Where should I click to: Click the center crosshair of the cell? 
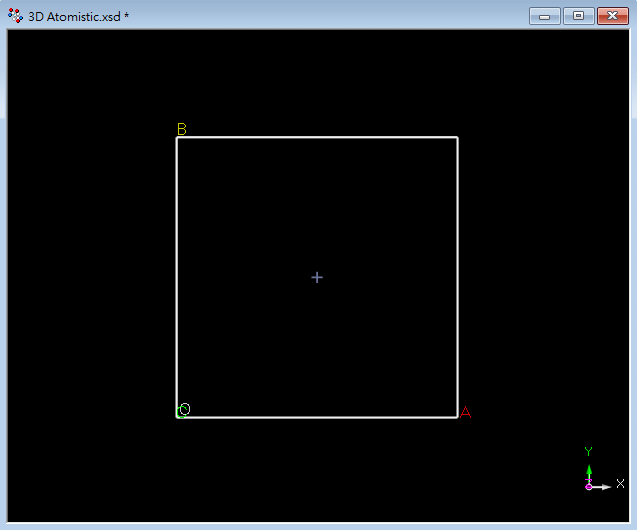[x=317, y=277]
